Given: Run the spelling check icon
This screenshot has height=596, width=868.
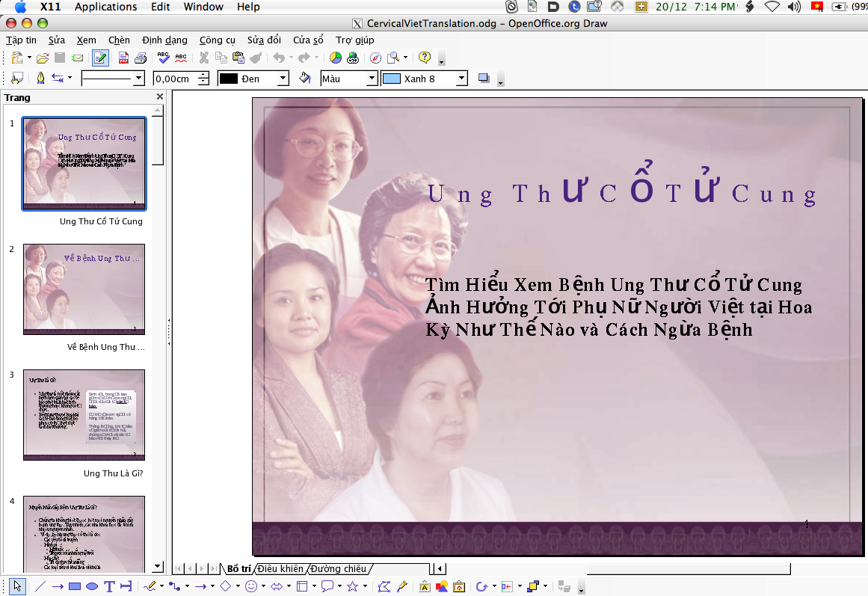Looking at the screenshot, I should tap(163, 58).
